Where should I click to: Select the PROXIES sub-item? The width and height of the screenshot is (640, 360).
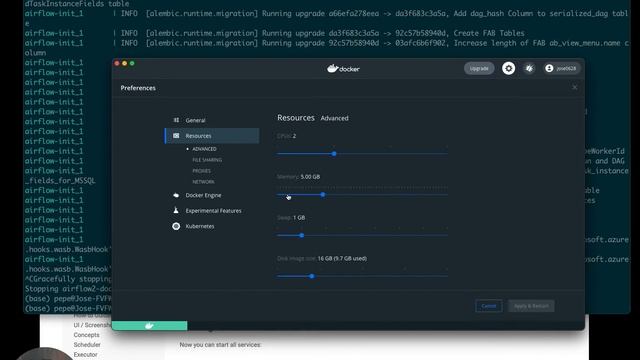pos(201,171)
